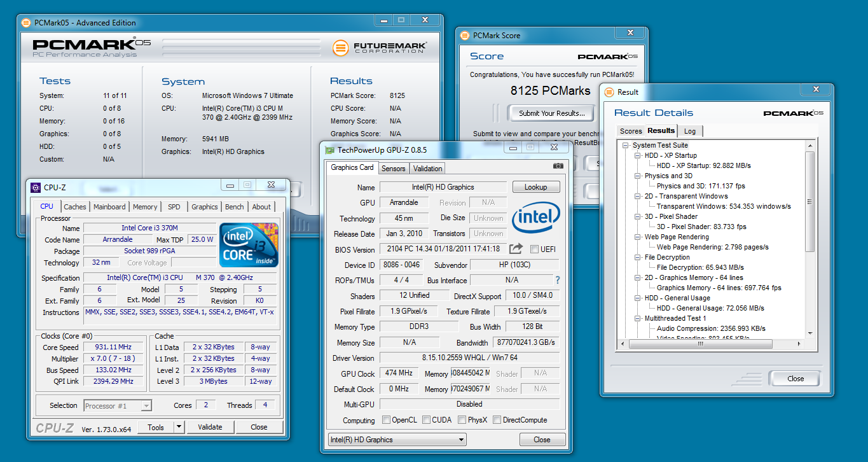Click the Validate button in CPU-Z
The image size is (868, 462).
[x=210, y=427]
